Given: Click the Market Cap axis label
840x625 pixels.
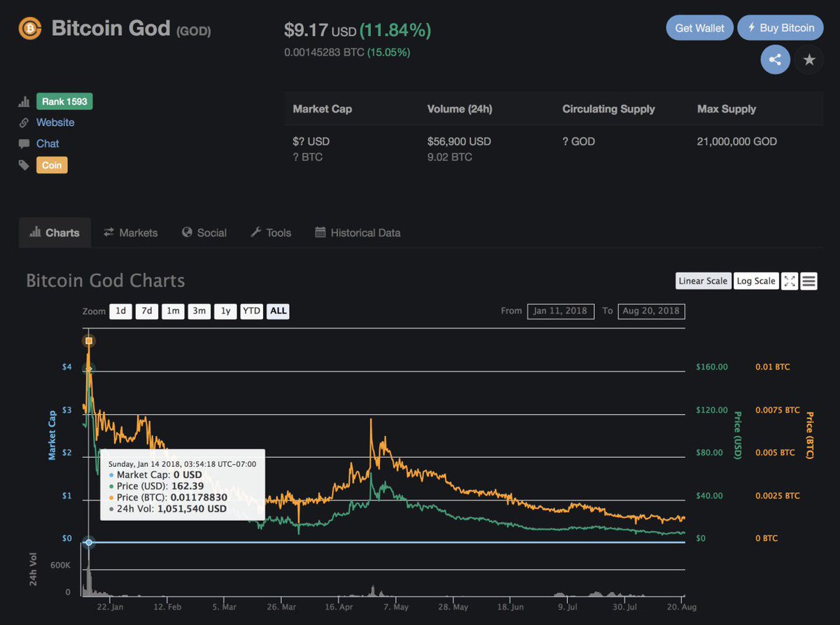Looking at the screenshot, I should click(52, 435).
